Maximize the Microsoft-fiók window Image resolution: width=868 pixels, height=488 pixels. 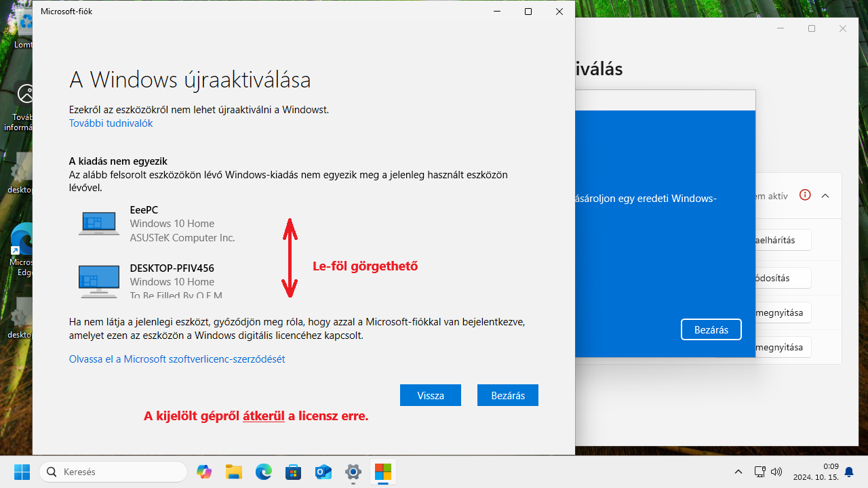point(528,12)
